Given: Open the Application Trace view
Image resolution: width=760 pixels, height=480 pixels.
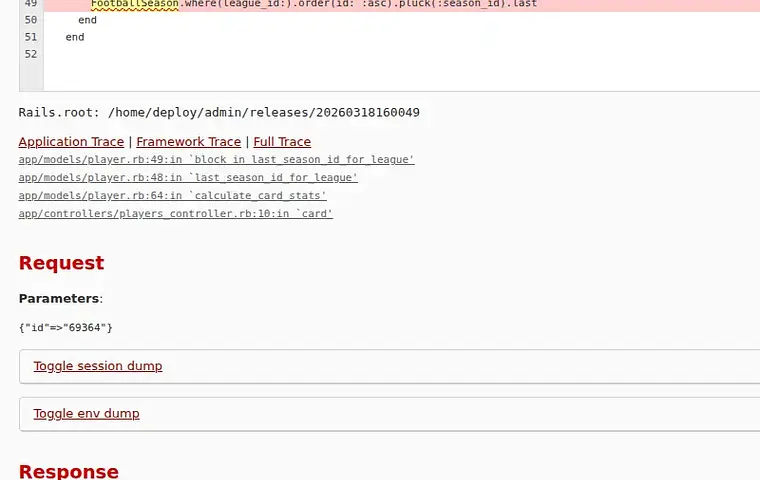Looking at the screenshot, I should pyautogui.click(x=71, y=142).
